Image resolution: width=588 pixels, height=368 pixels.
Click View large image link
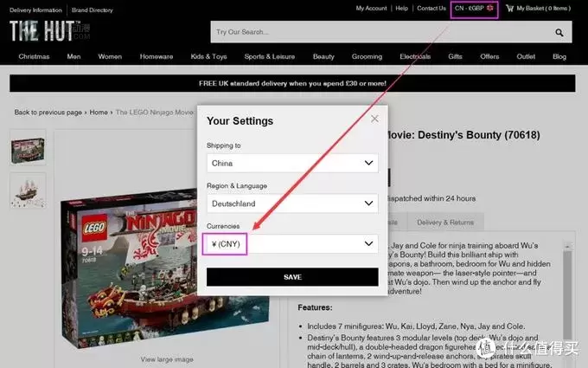167,359
